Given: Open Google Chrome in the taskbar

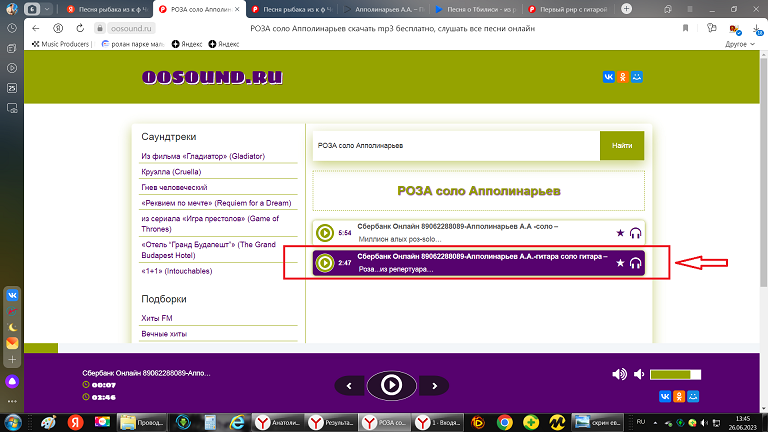Looking at the screenshot, I should pos(504,422).
